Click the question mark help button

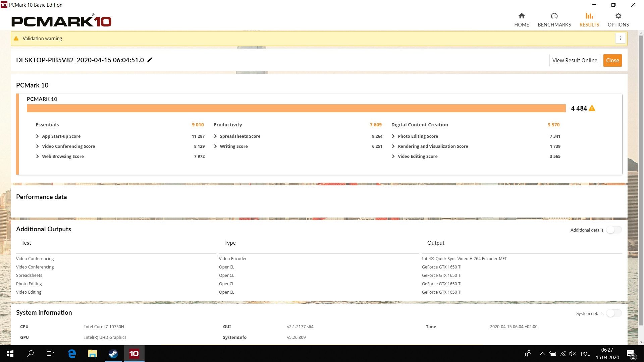point(620,39)
